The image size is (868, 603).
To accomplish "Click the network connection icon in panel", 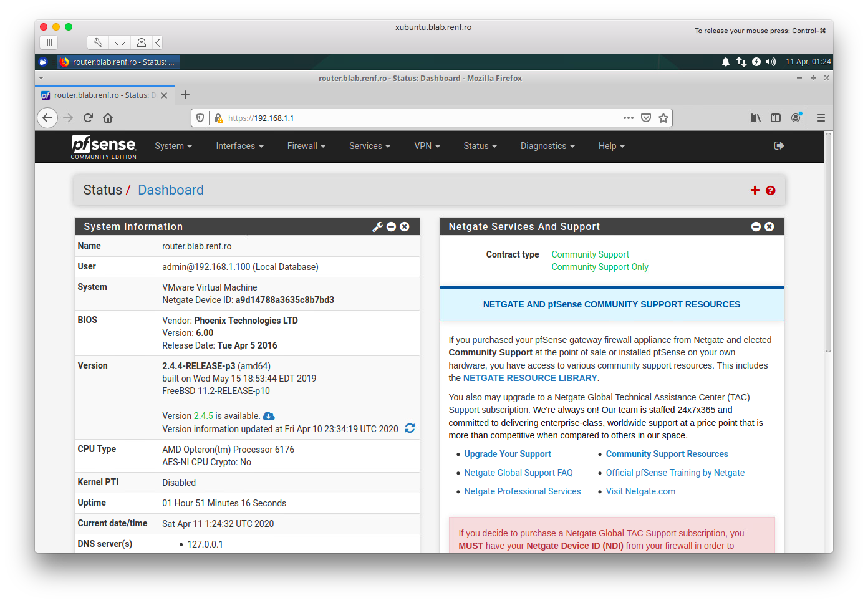I will tap(741, 62).
